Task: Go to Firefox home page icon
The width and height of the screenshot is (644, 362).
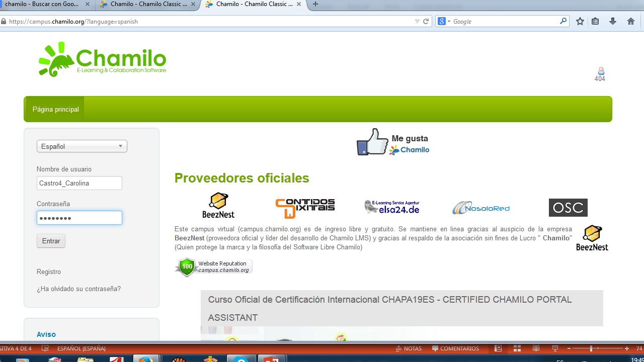Action: coord(631,21)
